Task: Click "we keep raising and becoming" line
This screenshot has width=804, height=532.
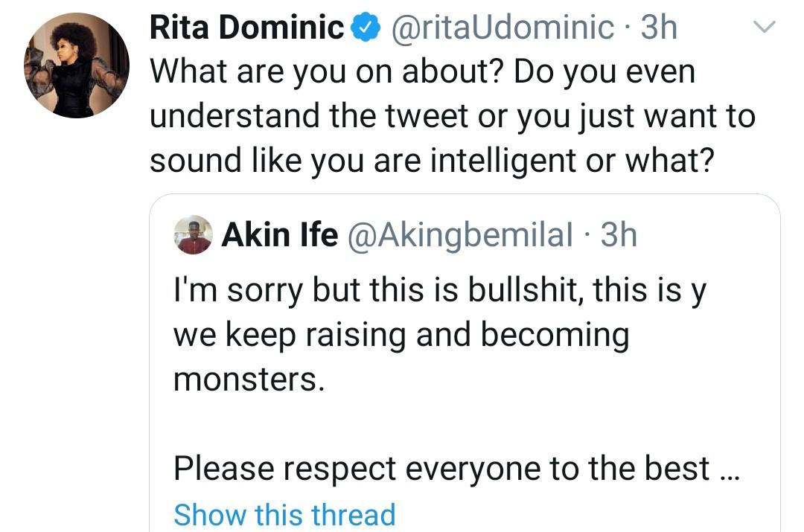Action: click(x=401, y=334)
